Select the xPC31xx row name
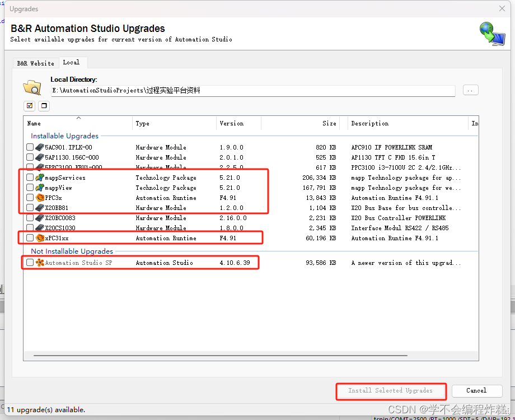The height and width of the screenshot is (420, 515). point(57,238)
